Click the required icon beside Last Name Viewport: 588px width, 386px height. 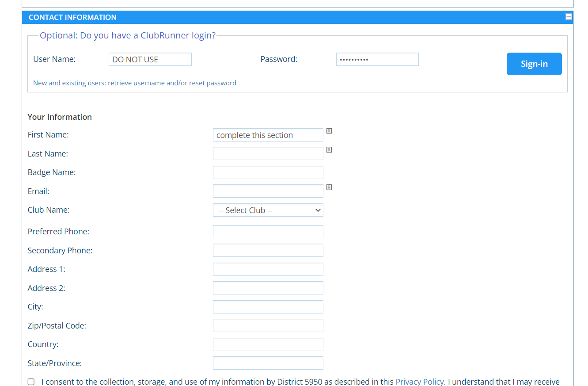[329, 150]
